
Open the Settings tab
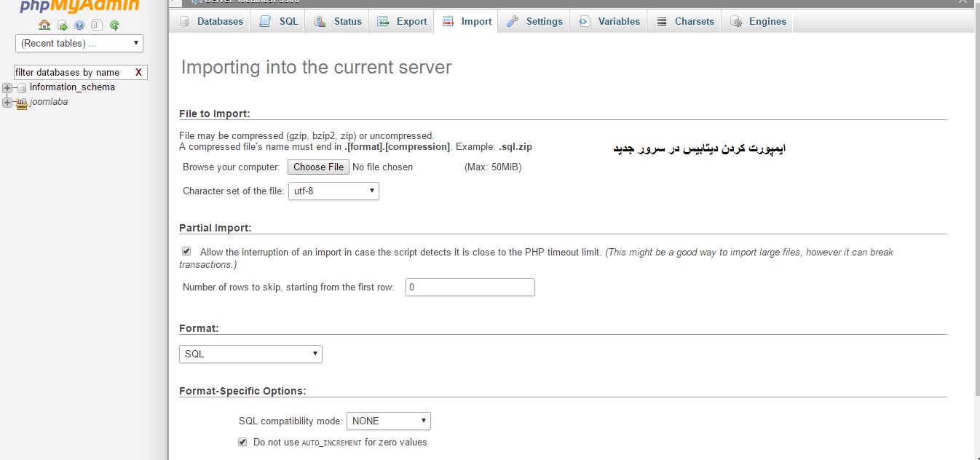pyautogui.click(x=534, y=21)
